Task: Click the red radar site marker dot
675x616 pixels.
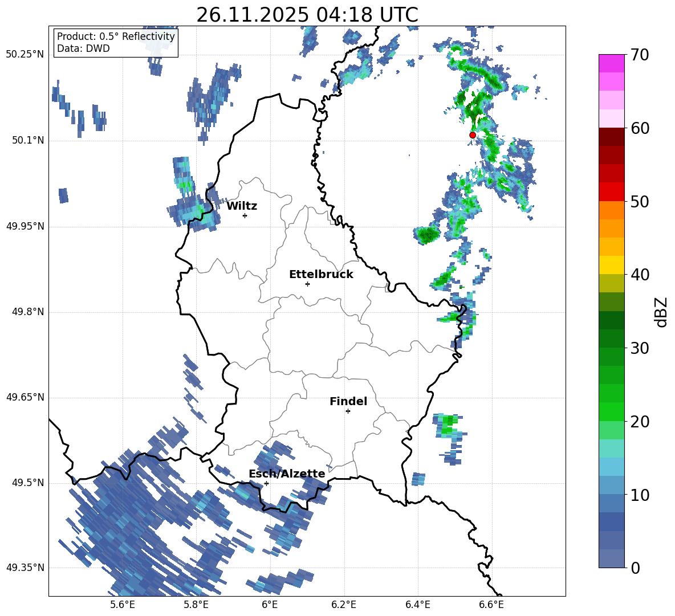Action: 472,135
